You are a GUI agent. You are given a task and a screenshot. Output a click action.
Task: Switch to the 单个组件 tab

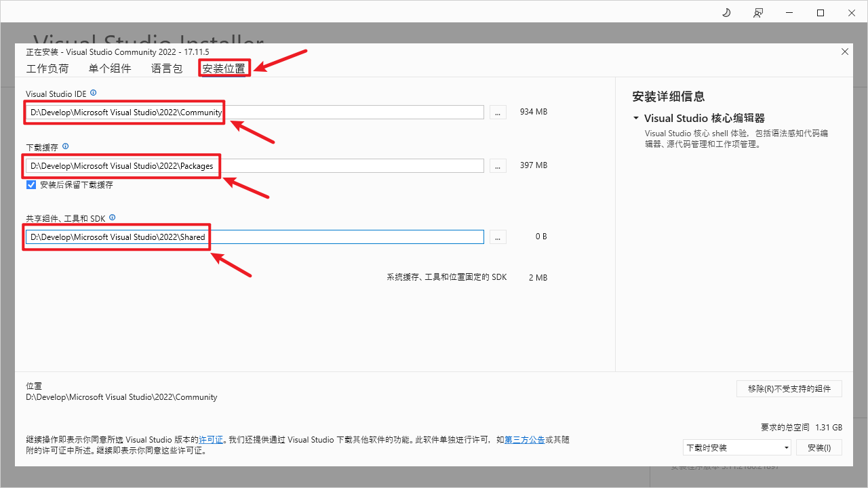(110, 68)
